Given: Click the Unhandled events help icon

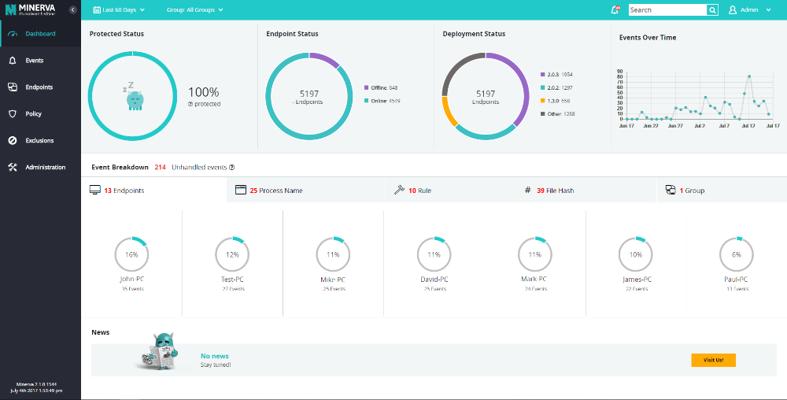Looking at the screenshot, I should click(x=232, y=167).
